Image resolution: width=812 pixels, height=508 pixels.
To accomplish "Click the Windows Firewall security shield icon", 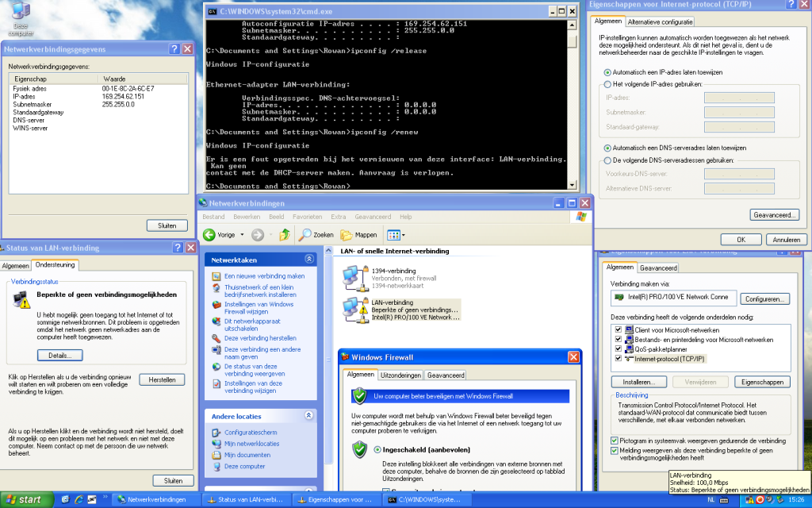I will (359, 396).
